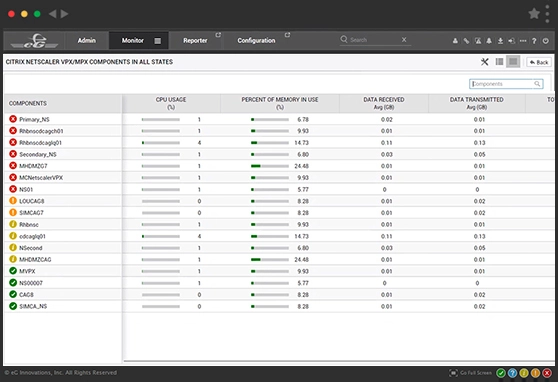Filter by green normal state icon
The height and width of the screenshot is (382, 558).
501,373
